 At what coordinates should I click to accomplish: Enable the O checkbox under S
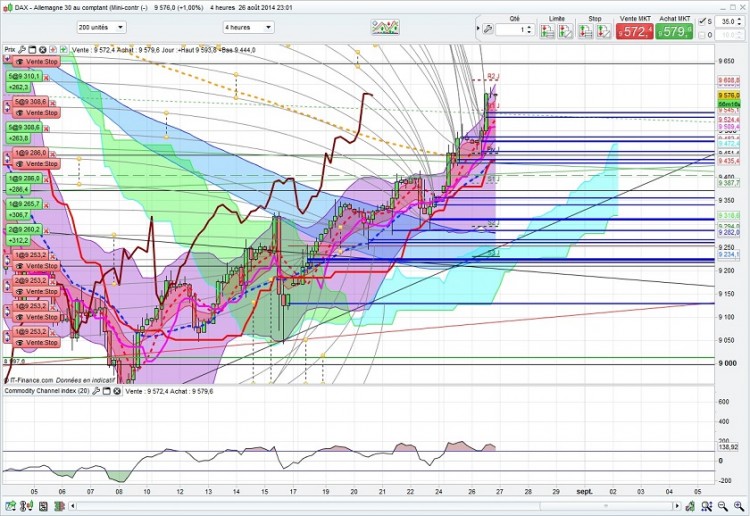tap(702, 35)
